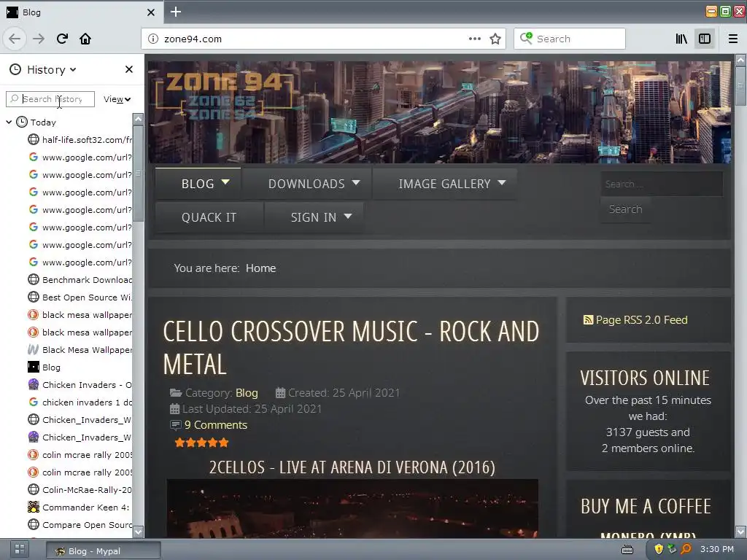Open the browser home page
This screenshot has width=747, height=560.
point(85,39)
